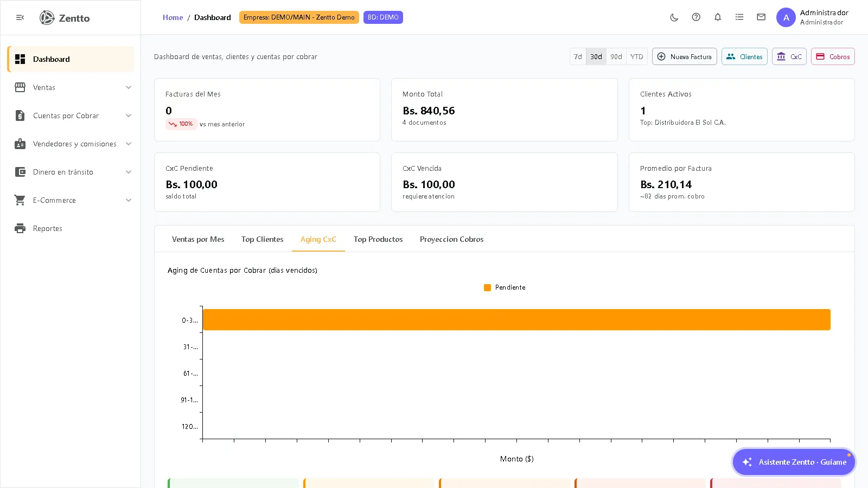Viewport: 868px width, 488px height.
Task: Open notifications bell icon
Action: coord(718,17)
